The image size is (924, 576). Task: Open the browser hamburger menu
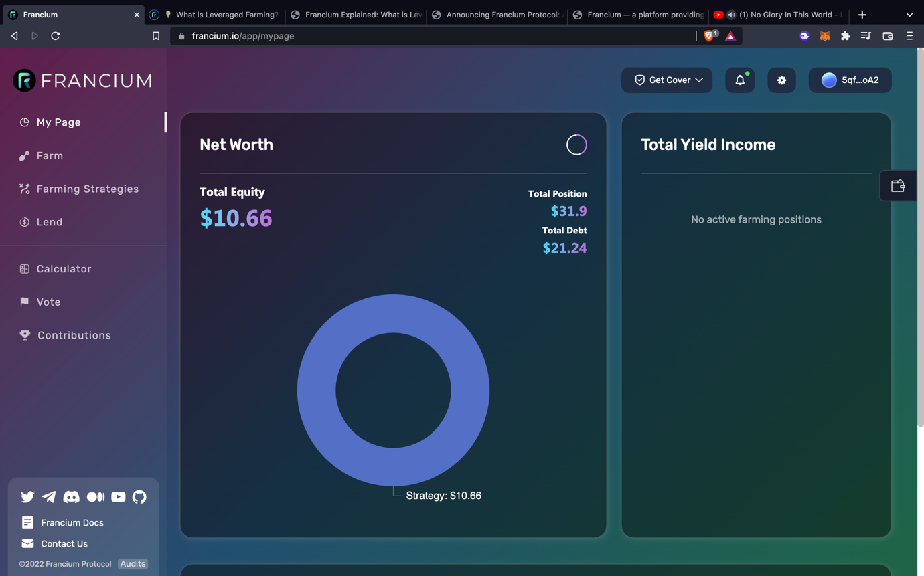[909, 36]
